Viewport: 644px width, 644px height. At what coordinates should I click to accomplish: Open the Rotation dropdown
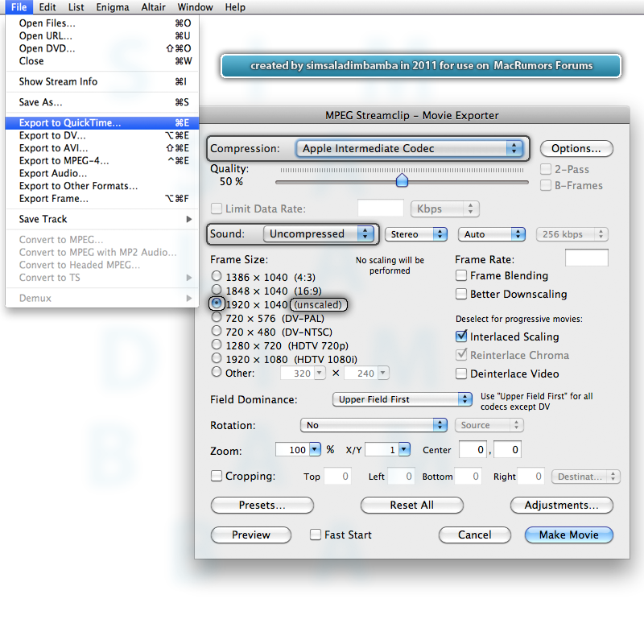[374, 425]
